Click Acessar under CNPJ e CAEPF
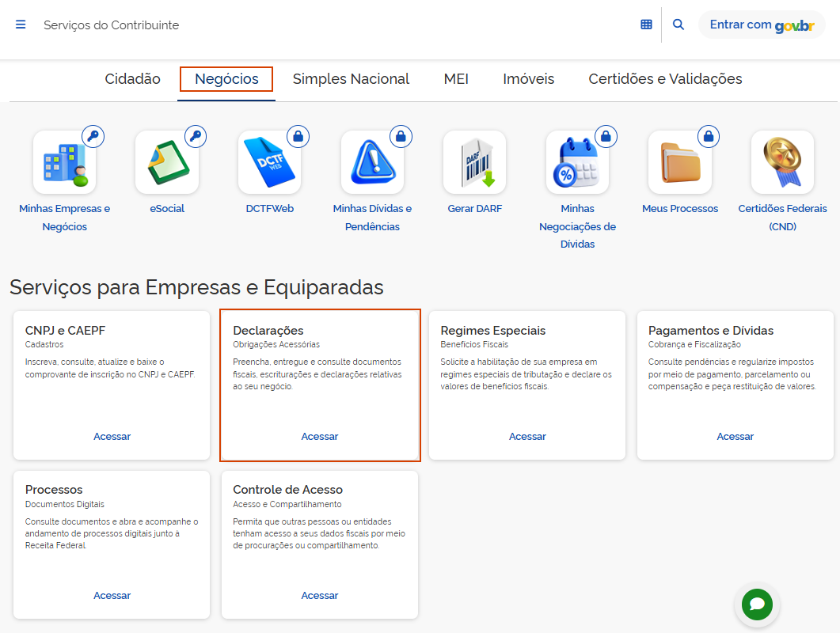 (x=112, y=437)
